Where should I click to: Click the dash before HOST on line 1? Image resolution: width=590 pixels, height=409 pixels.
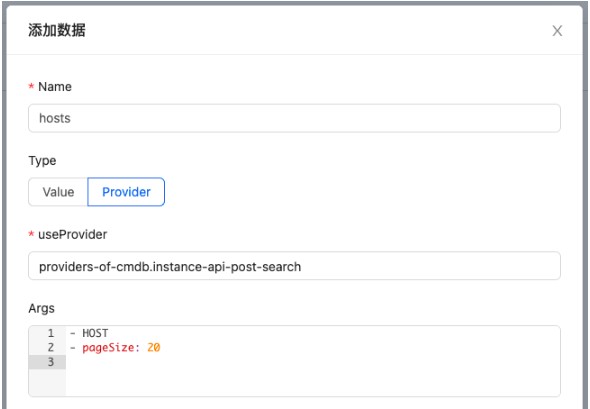[73, 333]
